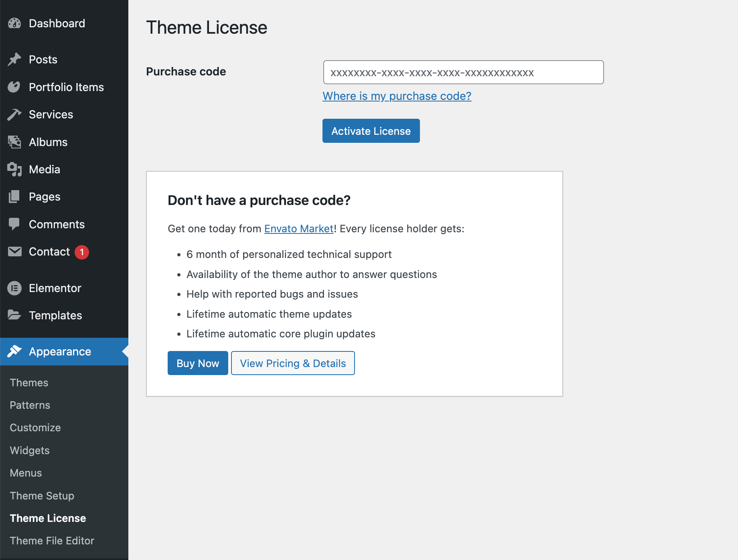Open 'Where is my purchase code?' link
The width and height of the screenshot is (738, 560).
(397, 96)
